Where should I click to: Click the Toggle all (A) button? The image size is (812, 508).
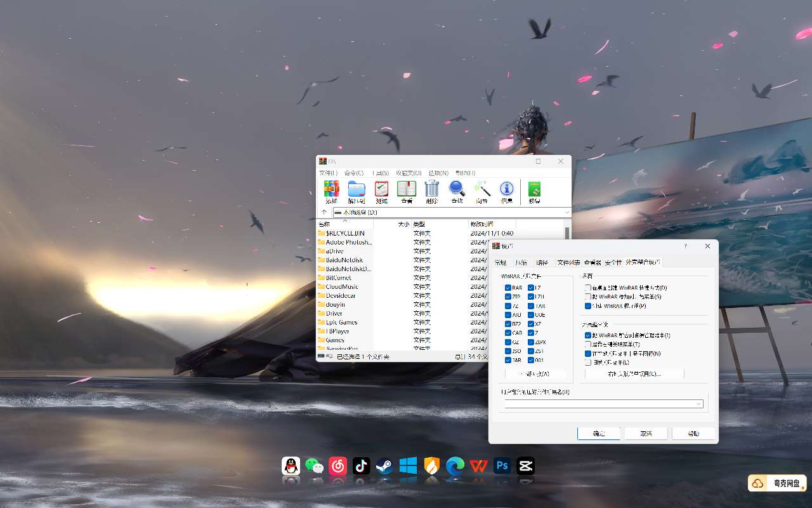pos(537,374)
